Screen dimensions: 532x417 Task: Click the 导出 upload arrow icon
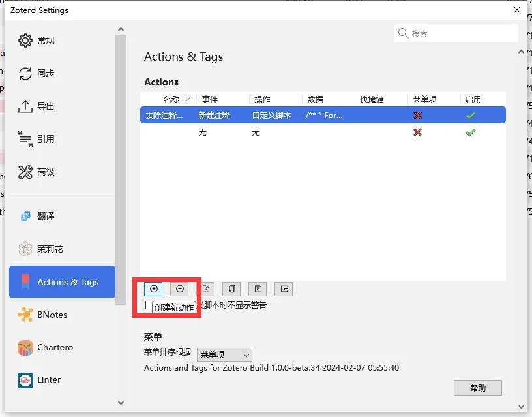(x=25, y=106)
